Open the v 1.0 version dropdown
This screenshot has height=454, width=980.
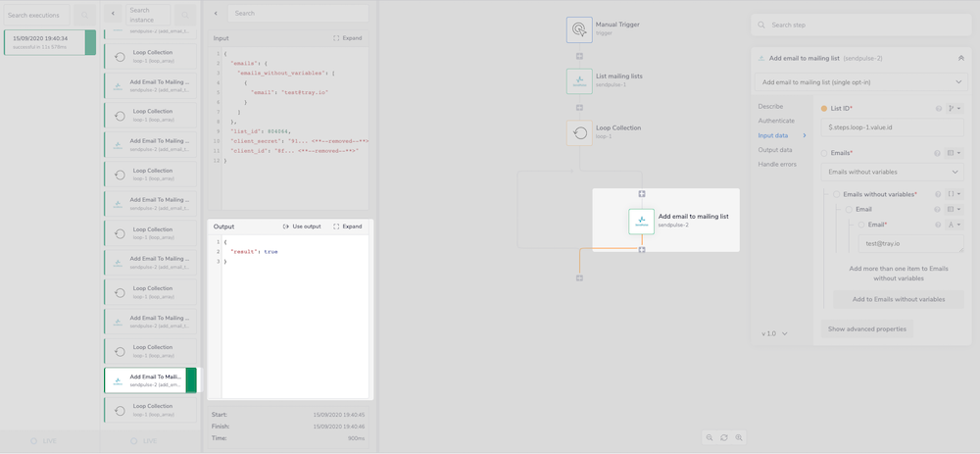pos(774,333)
